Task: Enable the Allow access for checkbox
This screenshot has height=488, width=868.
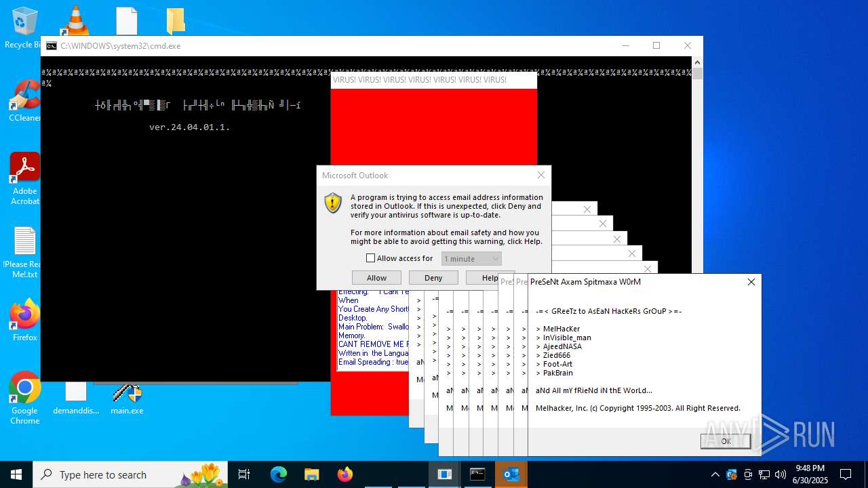Action: 370,258
